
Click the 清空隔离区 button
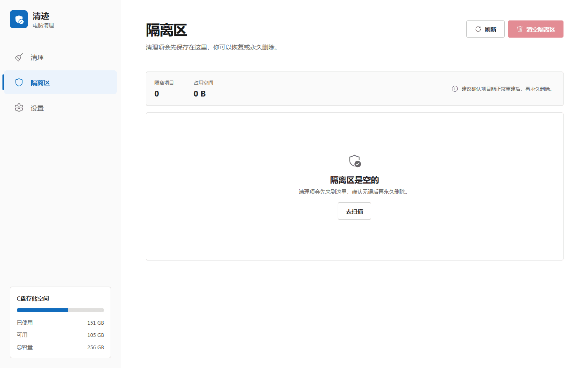pos(536,29)
